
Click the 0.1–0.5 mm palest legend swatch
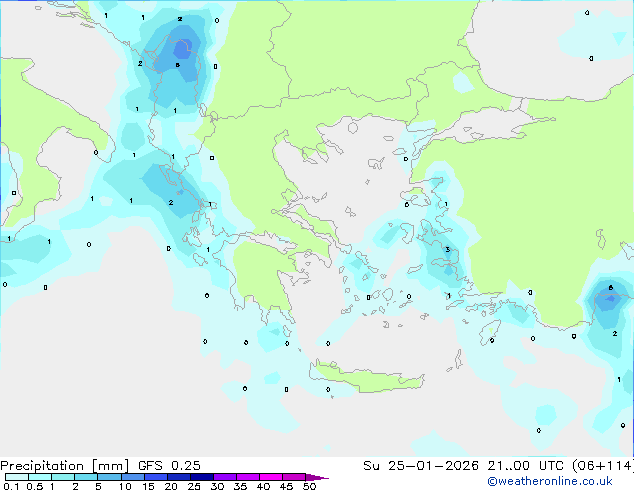pyautogui.click(x=17, y=477)
